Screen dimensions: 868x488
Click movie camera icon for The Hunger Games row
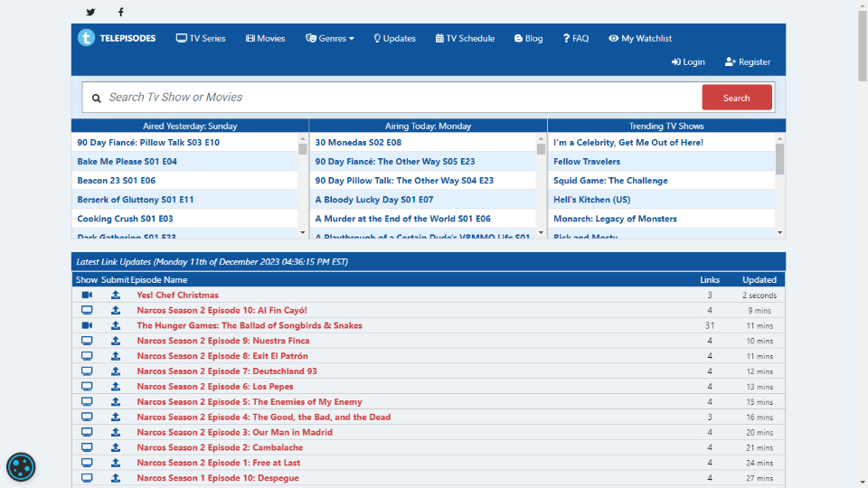click(87, 325)
